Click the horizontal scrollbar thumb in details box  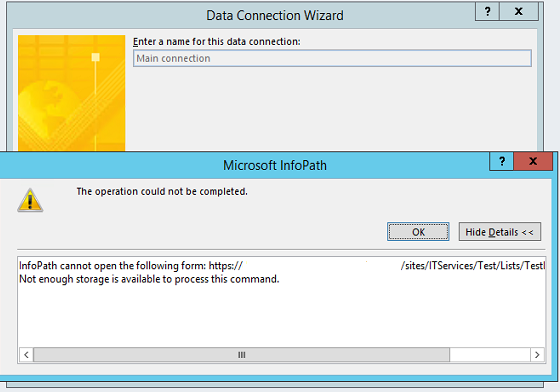point(241,355)
